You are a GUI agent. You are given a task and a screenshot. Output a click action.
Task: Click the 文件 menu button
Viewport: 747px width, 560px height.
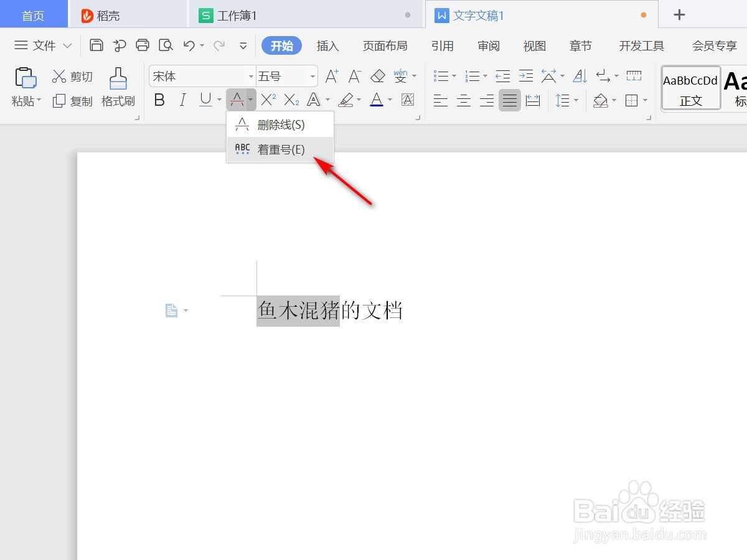pyautogui.click(x=42, y=45)
